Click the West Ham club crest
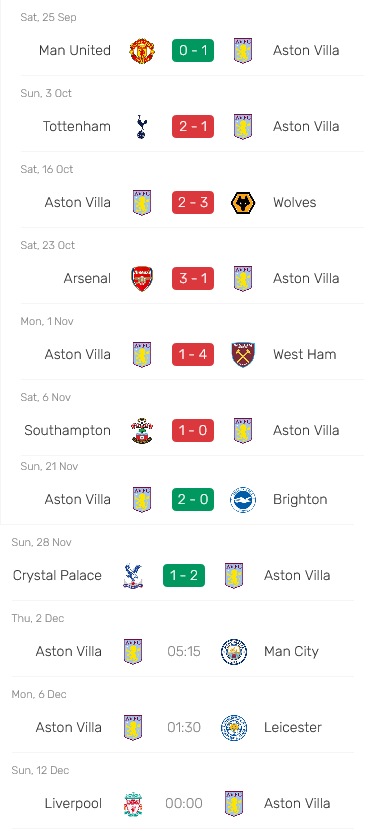Screen dimensions: 383x831 (x=243, y=355)
